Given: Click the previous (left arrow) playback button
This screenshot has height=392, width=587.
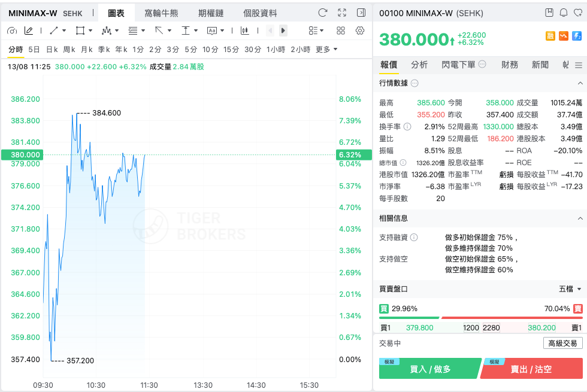Looking at the screenshot, I should tap(270, 31).
